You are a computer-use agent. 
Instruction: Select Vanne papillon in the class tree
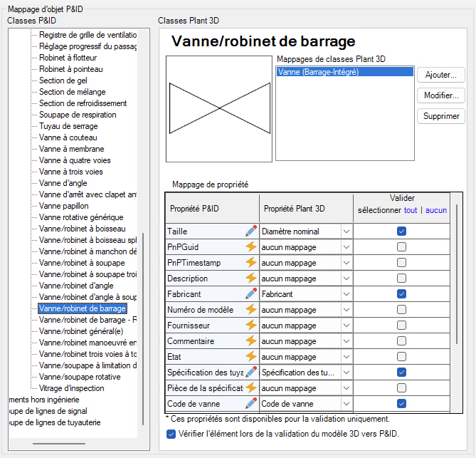64,206
